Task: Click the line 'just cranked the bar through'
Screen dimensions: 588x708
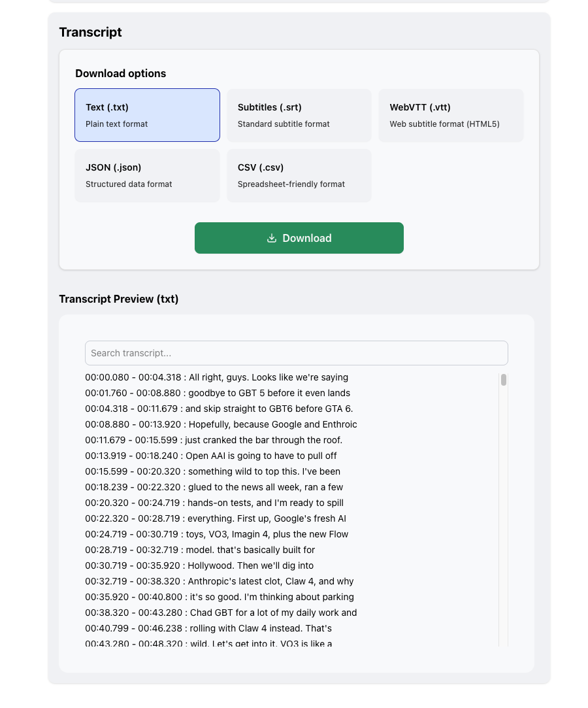Action: coord(214,440)
